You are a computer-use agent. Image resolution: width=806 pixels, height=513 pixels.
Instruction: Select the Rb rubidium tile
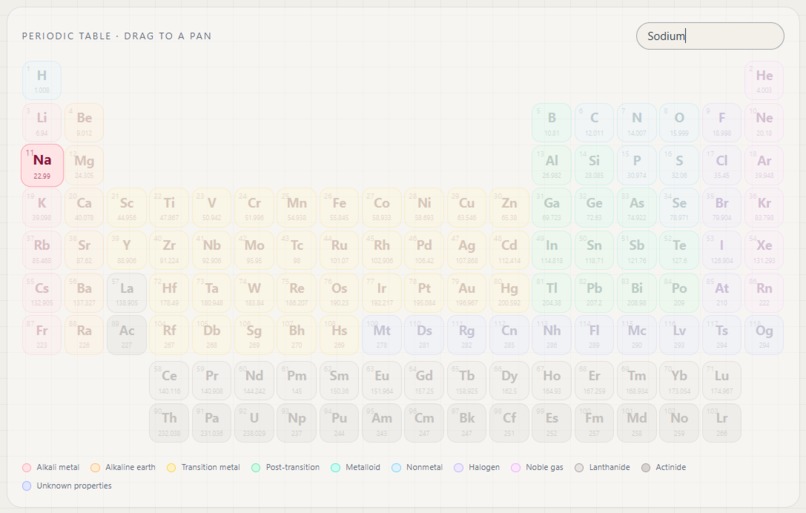(x=42, y=250)
